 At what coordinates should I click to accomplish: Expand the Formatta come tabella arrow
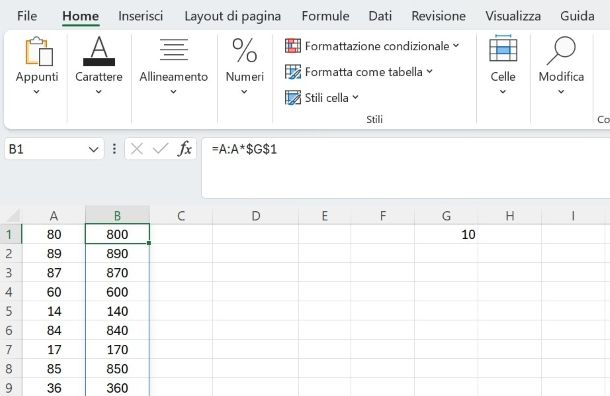pyautogui.click(x=429, y=71)
